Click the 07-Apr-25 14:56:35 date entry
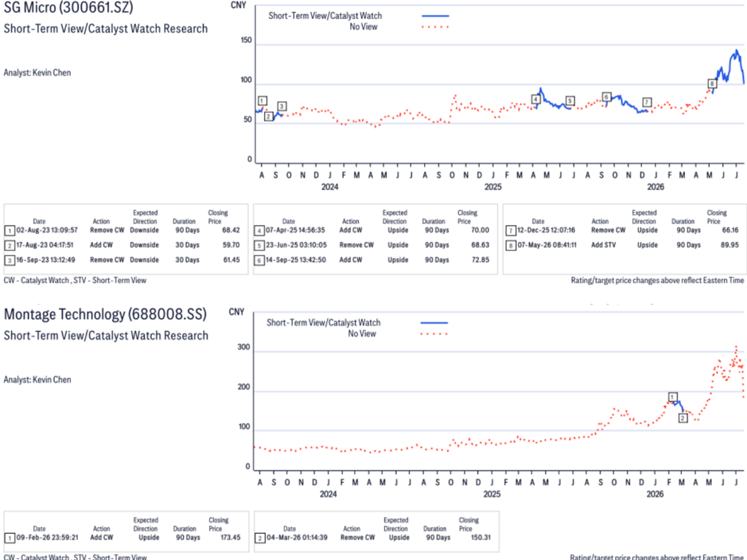Screen dimensions: 747x560 295,230
